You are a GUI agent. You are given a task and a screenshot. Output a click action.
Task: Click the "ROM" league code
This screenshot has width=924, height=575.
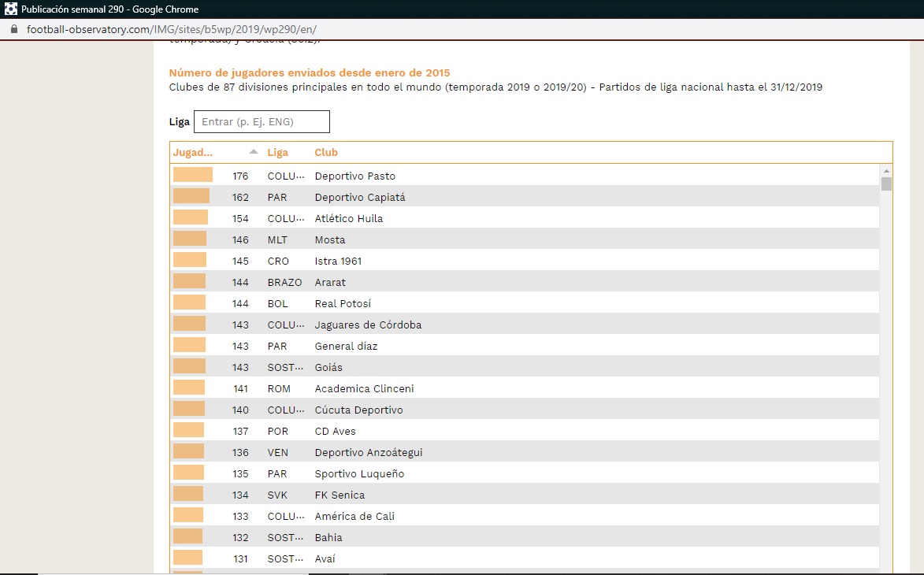point(279,389)
